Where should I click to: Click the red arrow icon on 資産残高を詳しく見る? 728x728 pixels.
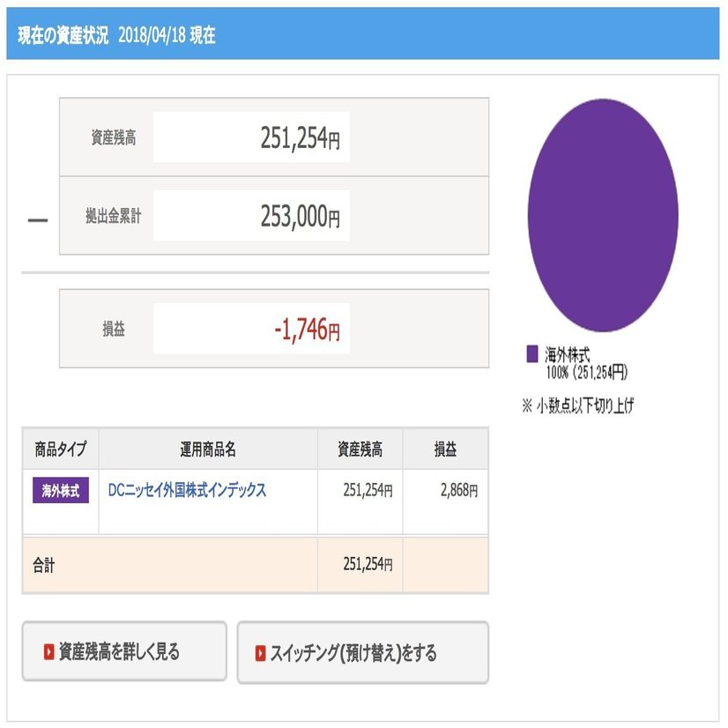[x=48, y=652]
